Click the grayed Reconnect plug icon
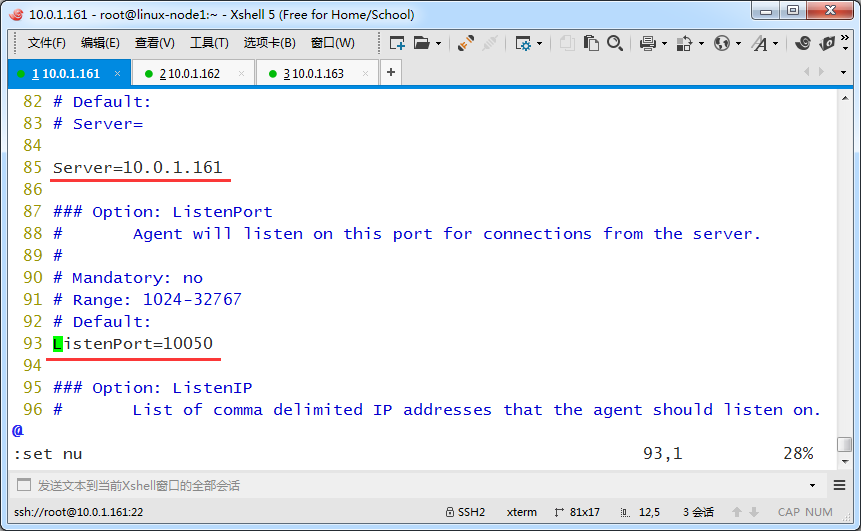The width and height of the screenshot is (861, 531). pos(489,43)
